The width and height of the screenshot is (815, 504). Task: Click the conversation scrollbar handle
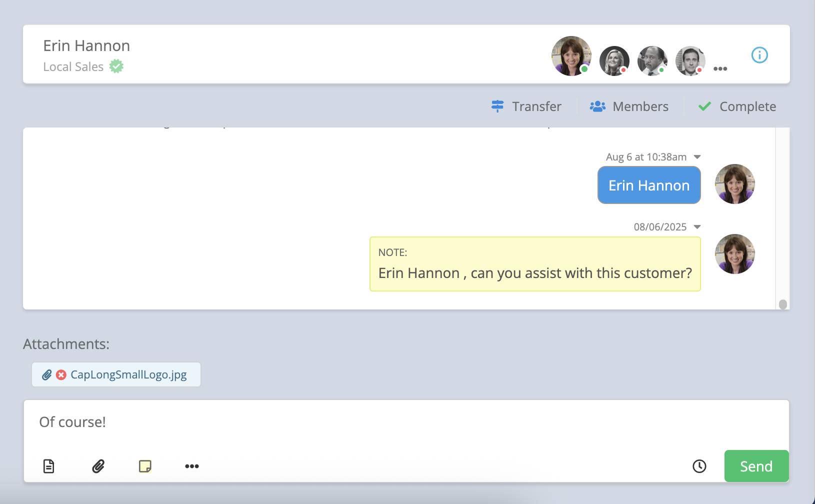coord(782,304)
